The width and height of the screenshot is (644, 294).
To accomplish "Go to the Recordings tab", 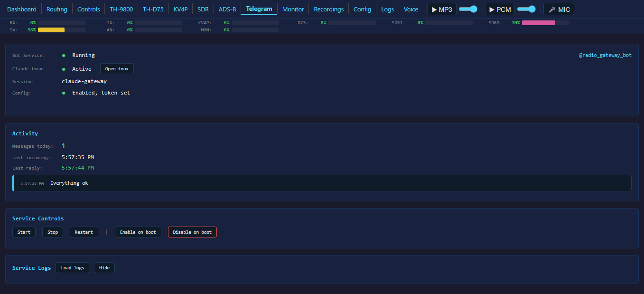I will click(x=329, y=9).
